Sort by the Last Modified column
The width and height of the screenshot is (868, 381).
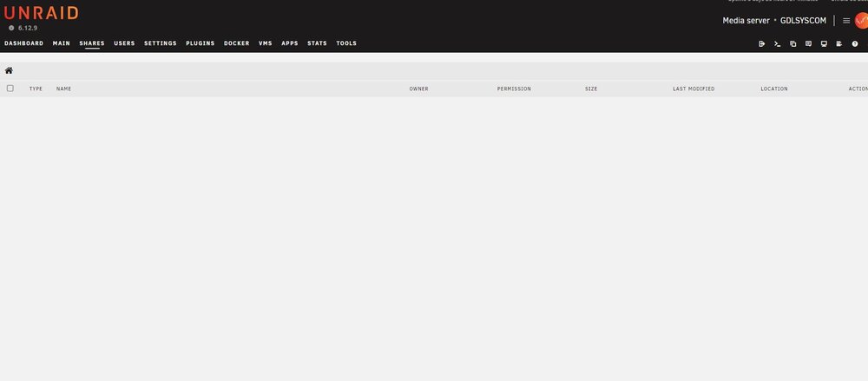[694, 89]
